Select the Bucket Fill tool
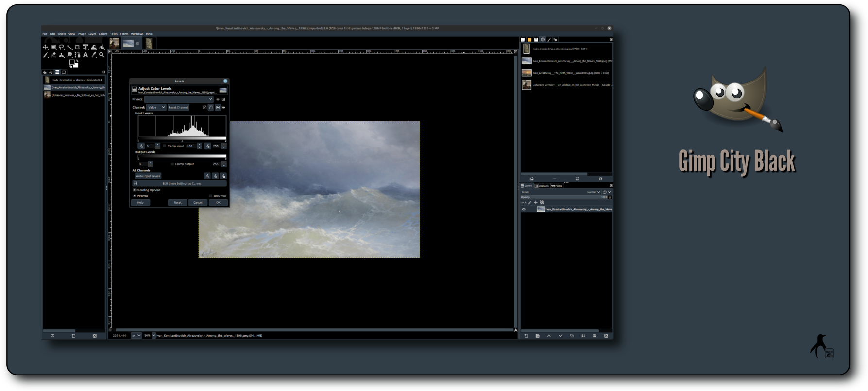868x391 pixels. [x=102, y=47]
